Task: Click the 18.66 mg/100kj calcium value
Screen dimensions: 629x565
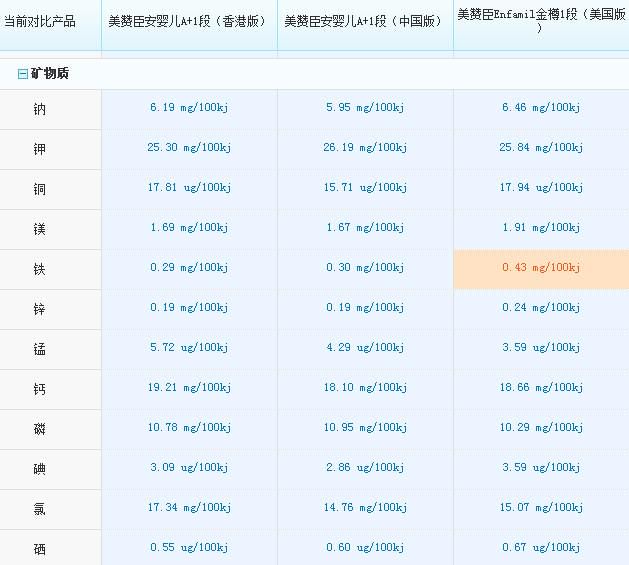Action: click(541, 388)
